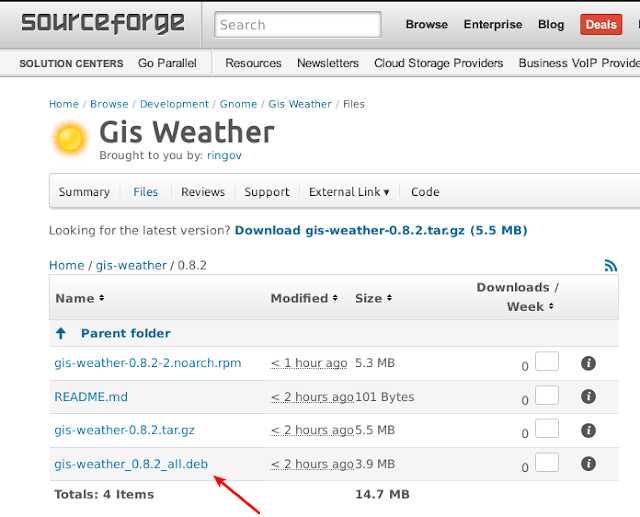Screen dimensions: 640x517
Task: Open the Newsletters link
Action: pyautogui.click(x=328, y=63)
